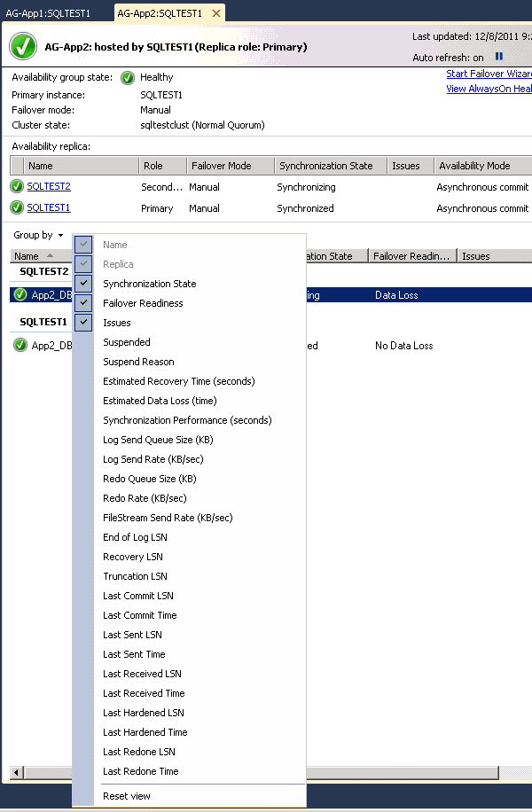Add Last Received Time column

[144, 693]
